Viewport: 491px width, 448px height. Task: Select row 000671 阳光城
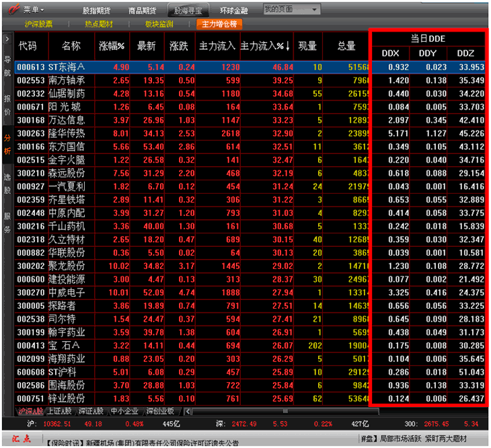tap(250, 107)
